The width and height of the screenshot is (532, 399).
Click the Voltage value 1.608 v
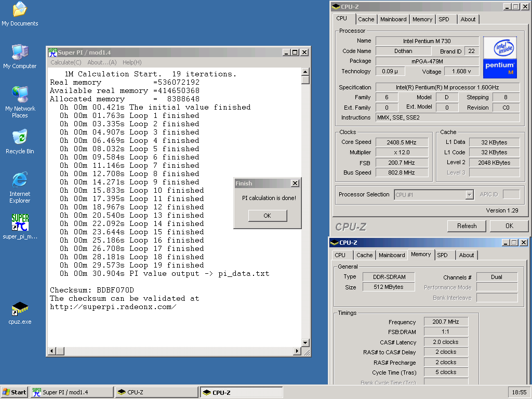(x=461, y=71)
